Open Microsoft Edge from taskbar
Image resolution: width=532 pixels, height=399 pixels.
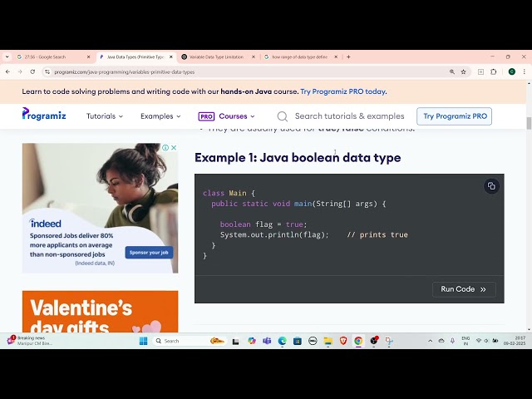pos(283,341)
